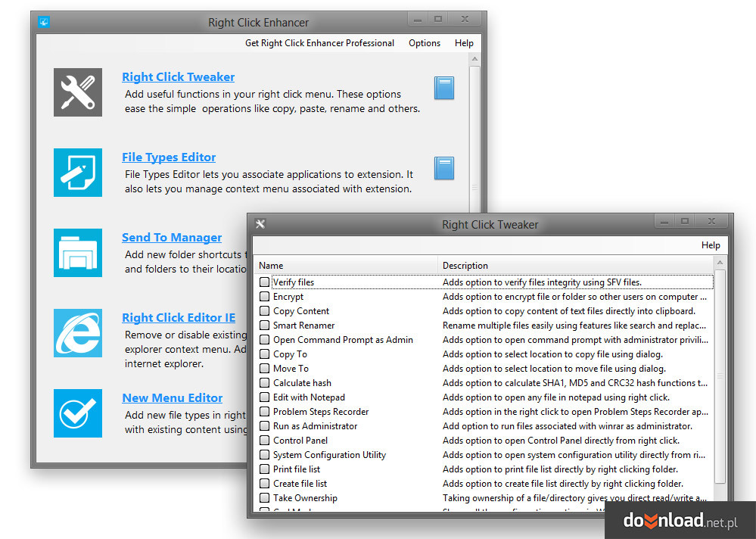756x539 pixels.
Task: Select description 'Adds option to create file list directly by right clicking folder.'
Action: pyautogui.click(x=563, y=484)
